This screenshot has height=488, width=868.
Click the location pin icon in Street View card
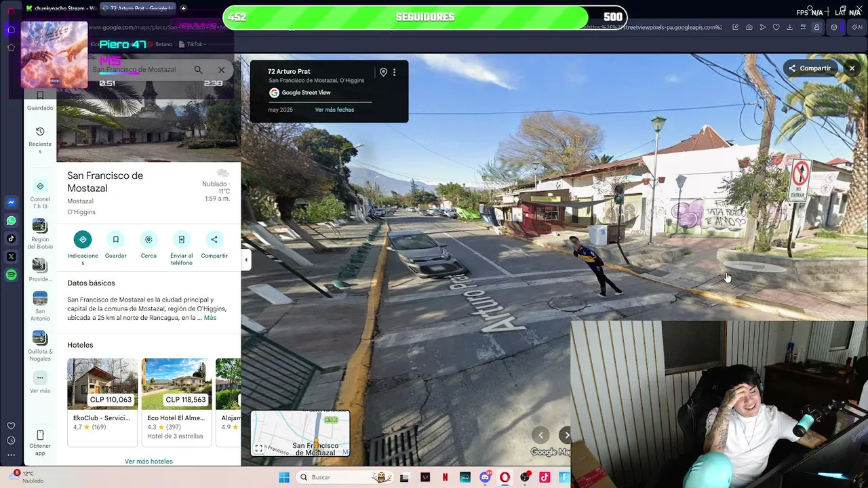click(x=383, y=73)
